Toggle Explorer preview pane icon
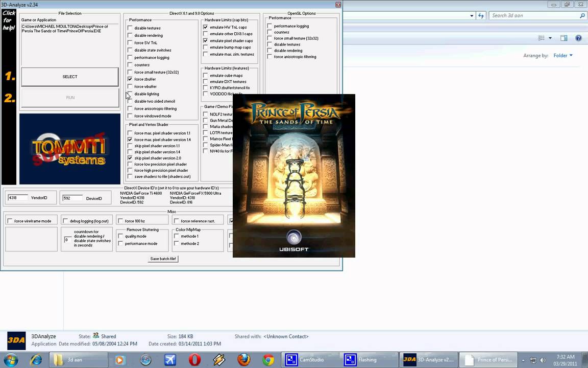Viewport: 588px width, 368px height. [x=563, y=38]
